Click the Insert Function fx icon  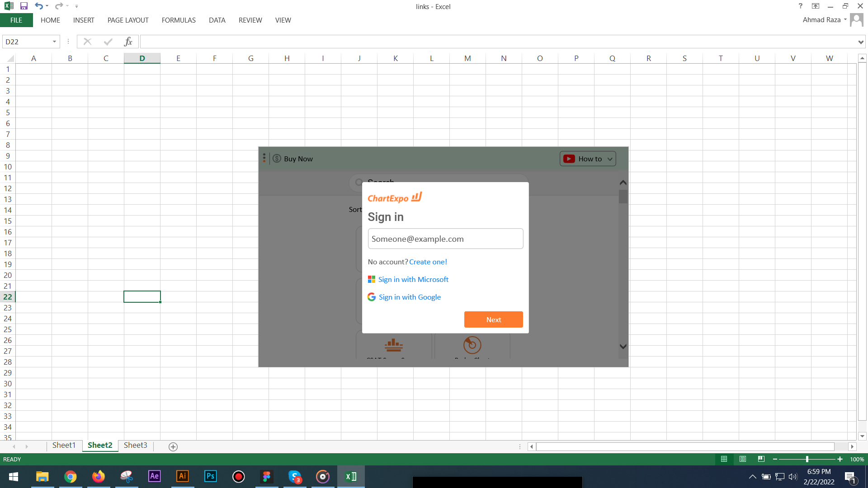click(128, 42)
